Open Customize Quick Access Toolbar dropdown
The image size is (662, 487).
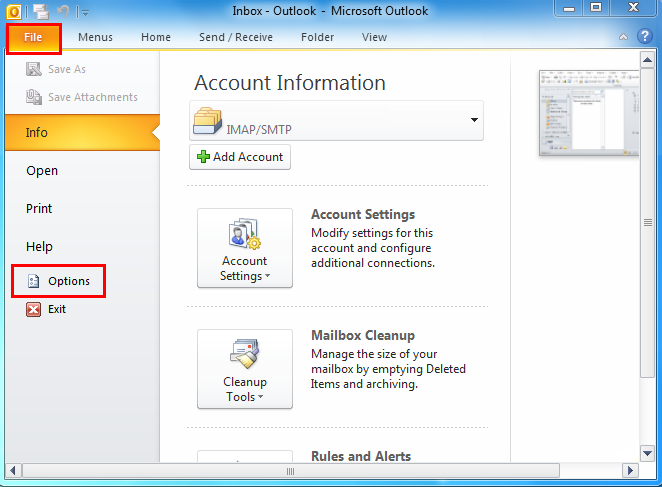[85, 13]
